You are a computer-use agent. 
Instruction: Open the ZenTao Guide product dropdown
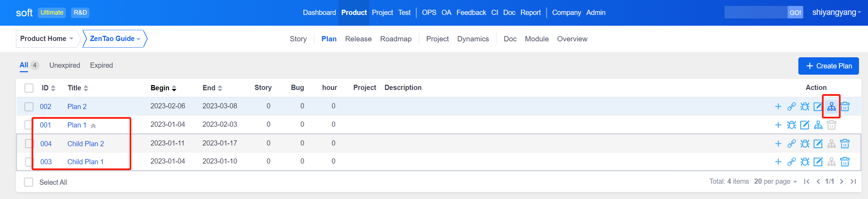tap(115, 39)
